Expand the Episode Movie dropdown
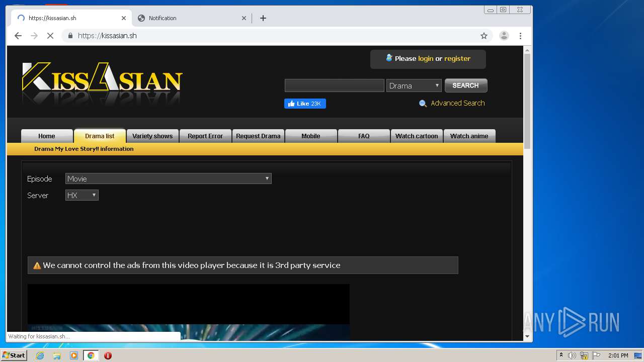This screenshot has width=644, height=362. pyautogui.click(x=169, y=178)
